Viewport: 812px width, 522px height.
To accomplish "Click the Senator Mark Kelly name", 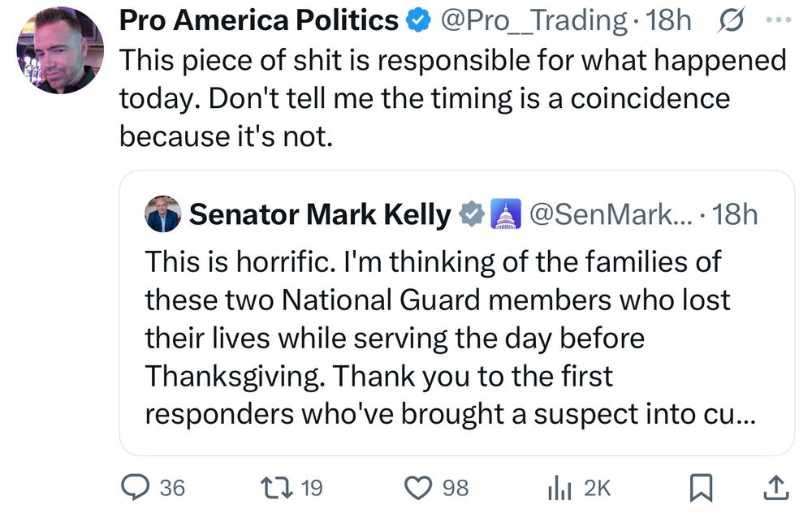I will pyautogui.click(x=319, y=215).
